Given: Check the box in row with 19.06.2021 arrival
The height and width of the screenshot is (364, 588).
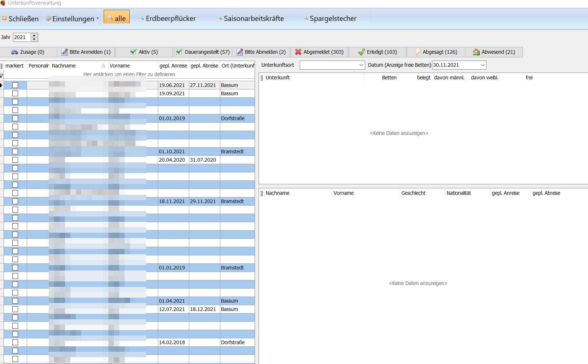Looking at the screenshot, I should 15,85.
